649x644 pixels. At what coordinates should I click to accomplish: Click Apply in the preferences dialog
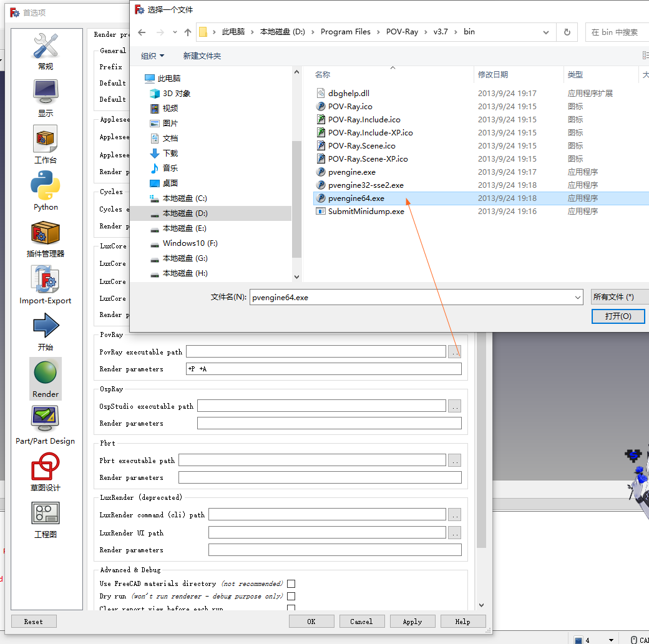pyautogui.click(x=412, y=622)
